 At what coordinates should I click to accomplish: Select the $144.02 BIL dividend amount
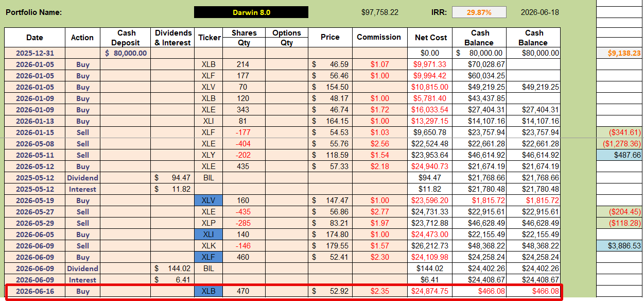pyautogui.click(x=173, y=269)
